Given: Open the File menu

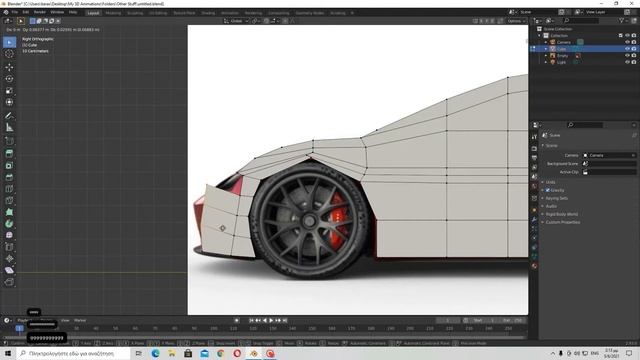Looking at the screenshot, I should [15, 13].
